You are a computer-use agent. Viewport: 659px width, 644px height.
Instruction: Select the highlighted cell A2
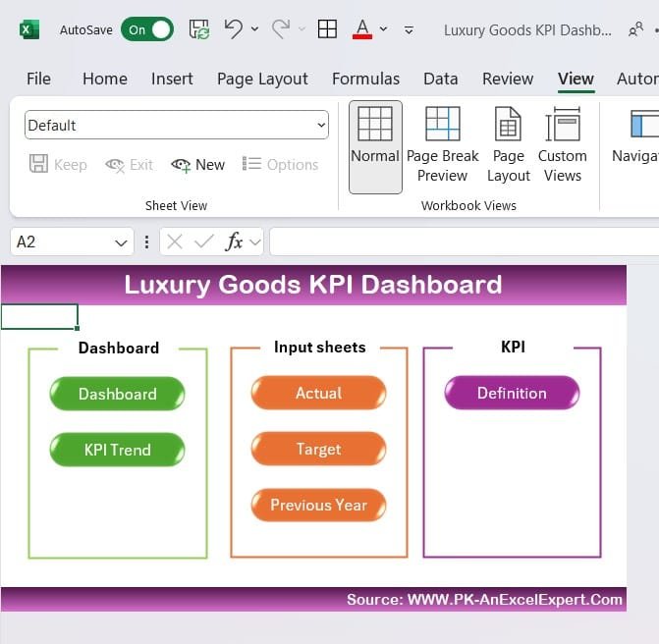(39, 317)
